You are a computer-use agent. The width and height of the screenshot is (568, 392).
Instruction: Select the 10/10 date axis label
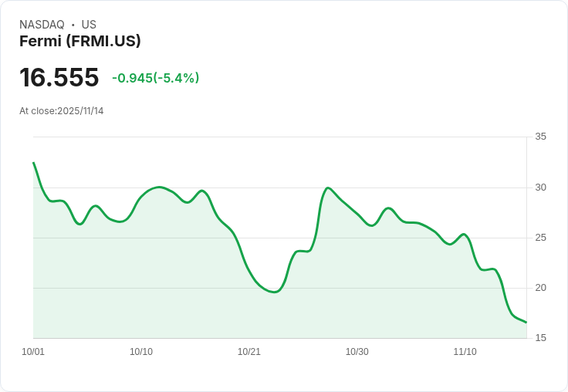pos(141,352)
